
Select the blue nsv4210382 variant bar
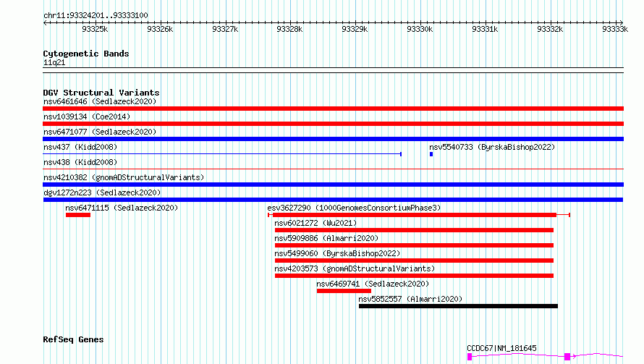(333, 185)
